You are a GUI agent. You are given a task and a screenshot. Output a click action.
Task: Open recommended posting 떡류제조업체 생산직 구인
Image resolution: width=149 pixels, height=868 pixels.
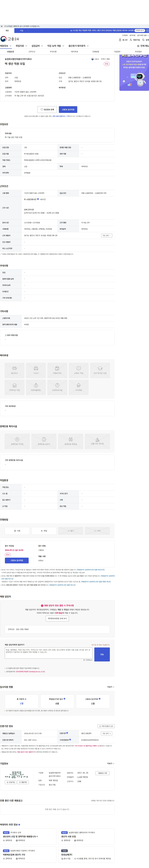pos(14,855)
